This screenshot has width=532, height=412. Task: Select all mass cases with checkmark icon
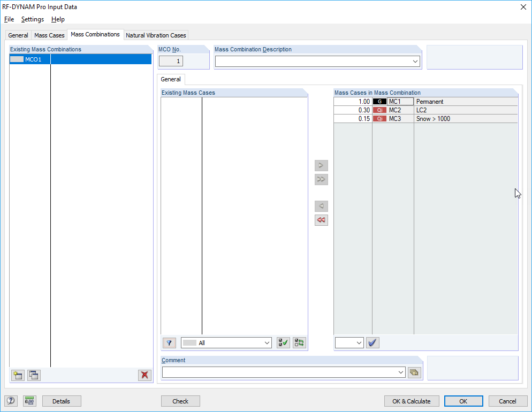click(283, 342)
